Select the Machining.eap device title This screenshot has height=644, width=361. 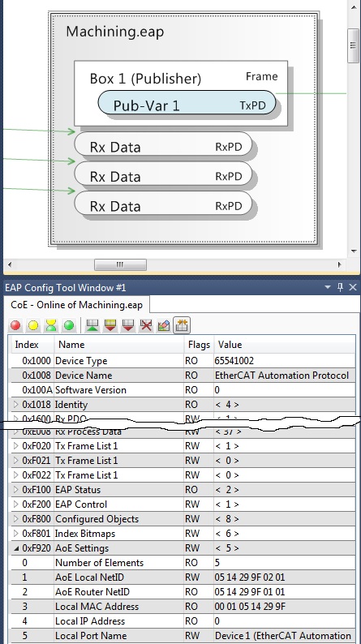click(115, 32)
